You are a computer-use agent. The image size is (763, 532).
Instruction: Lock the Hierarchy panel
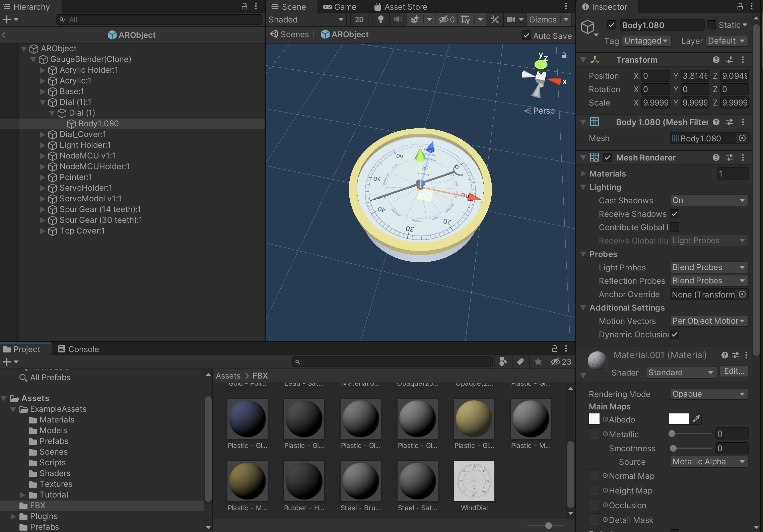click(245, 6)
